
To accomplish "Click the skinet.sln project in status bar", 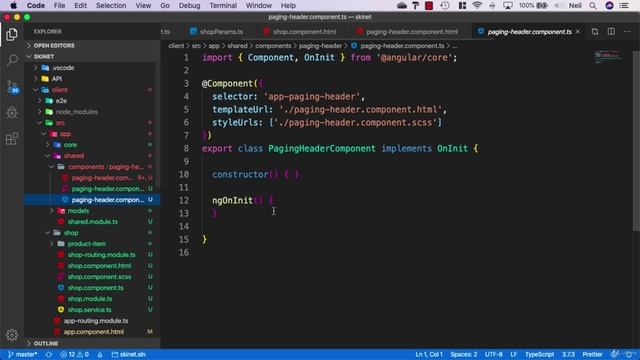I will (x=129, y=354).
